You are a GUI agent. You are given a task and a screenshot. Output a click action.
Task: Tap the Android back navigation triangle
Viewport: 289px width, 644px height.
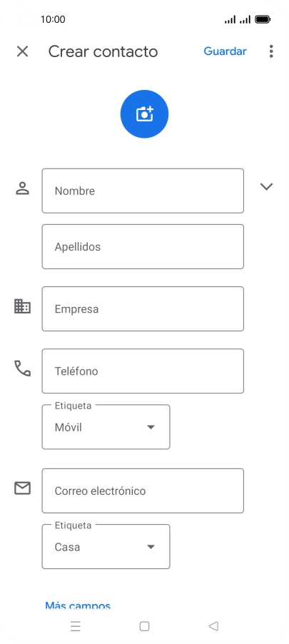click(x=213, y=626)
